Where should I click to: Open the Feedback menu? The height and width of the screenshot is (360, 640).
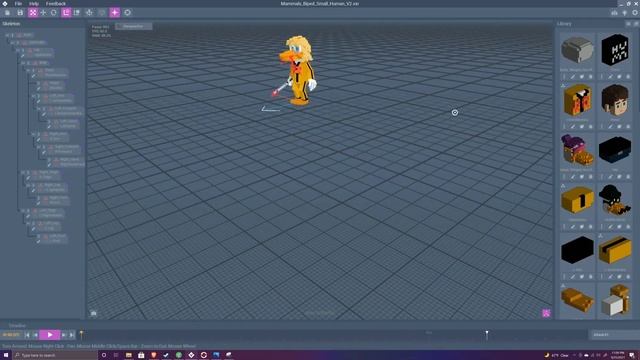pos(56,3)
